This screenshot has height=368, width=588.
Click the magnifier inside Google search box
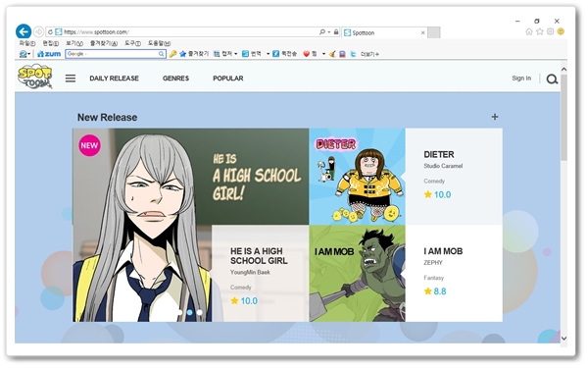(x=162, y=54)
